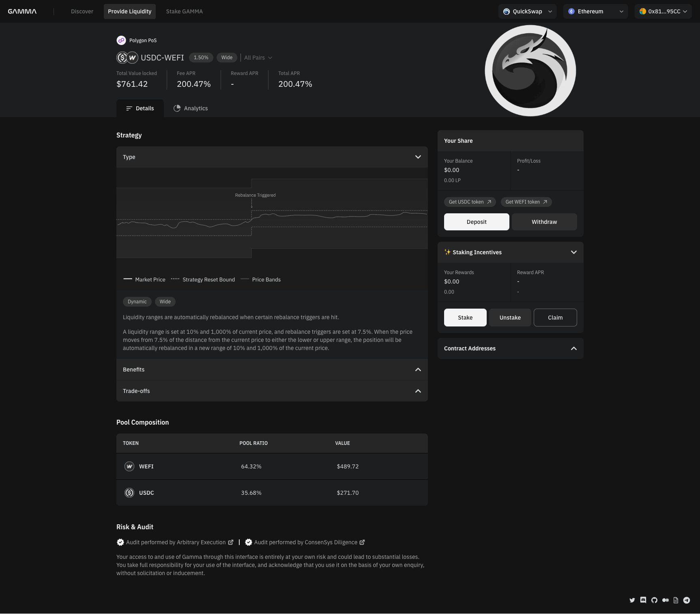Click the external link icon after Arbitrary Execution
The width and height of the screenshot is (700, 614).
231,542
